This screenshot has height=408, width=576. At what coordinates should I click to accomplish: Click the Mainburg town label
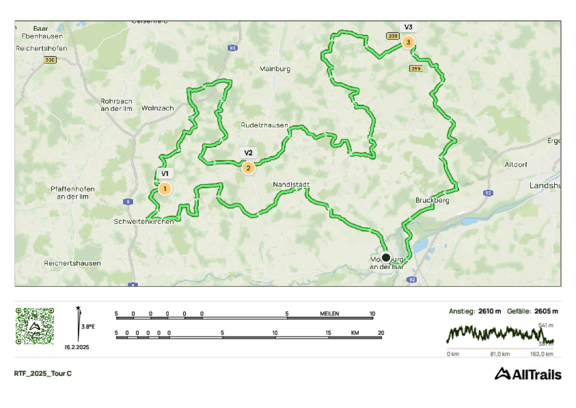(275, 69)
